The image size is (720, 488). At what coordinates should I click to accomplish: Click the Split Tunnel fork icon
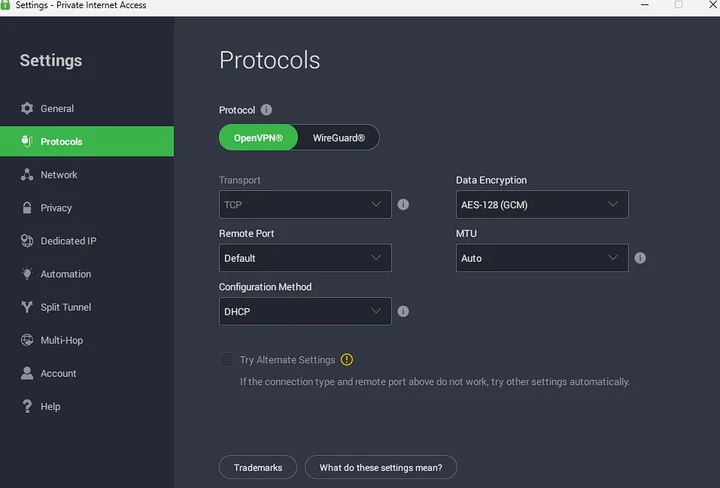(27, 307)
